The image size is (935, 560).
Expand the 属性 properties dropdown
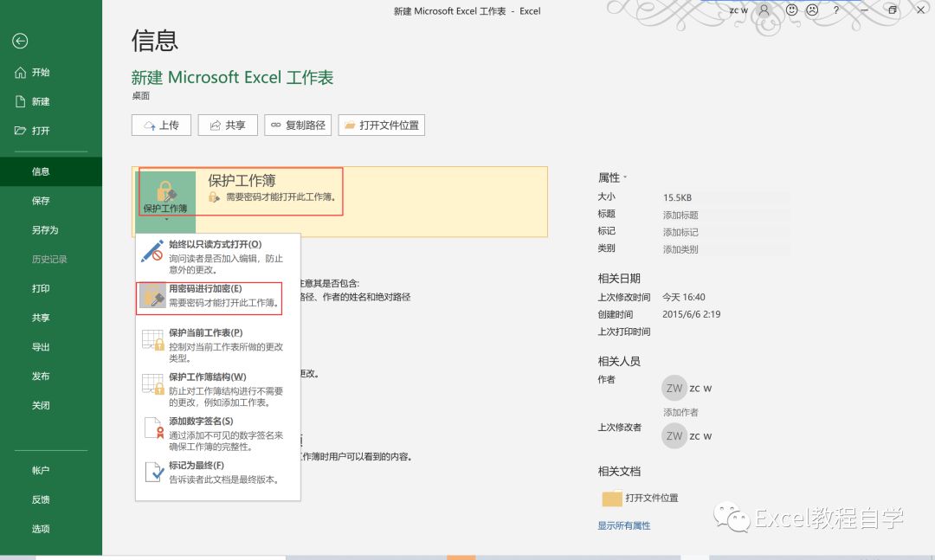click(x=612, y=177)
